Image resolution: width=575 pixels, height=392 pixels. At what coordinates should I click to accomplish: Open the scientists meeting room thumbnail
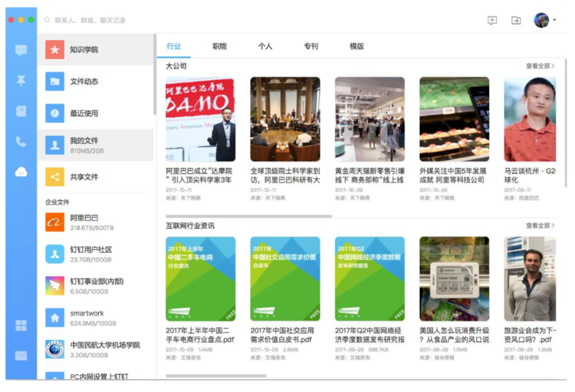[285, 119]
